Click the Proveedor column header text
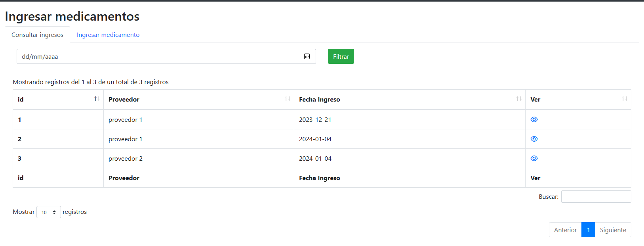 coord(124,100)
